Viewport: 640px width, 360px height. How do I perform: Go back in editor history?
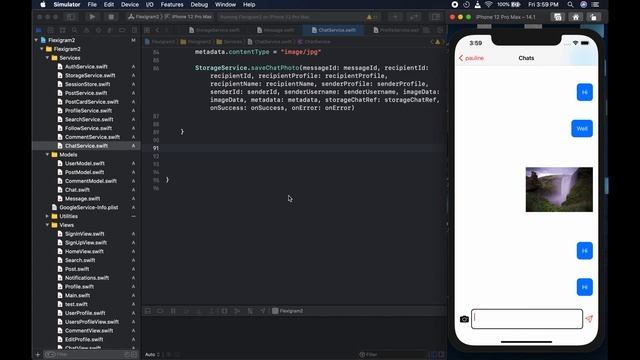click(x=157, y=30)
